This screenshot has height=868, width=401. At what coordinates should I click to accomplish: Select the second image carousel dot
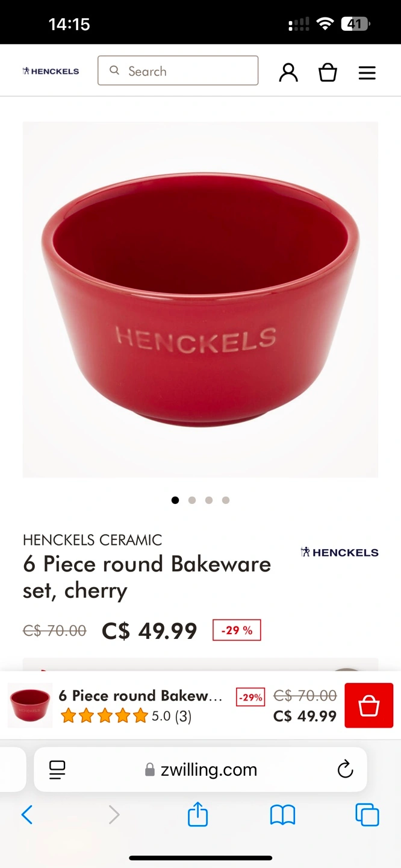point(192,500)
